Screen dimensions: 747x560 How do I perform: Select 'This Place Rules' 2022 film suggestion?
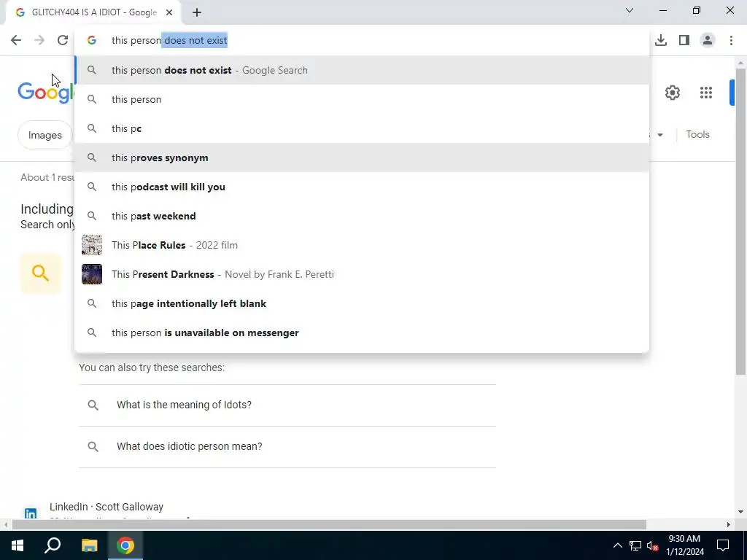point(362,245)
